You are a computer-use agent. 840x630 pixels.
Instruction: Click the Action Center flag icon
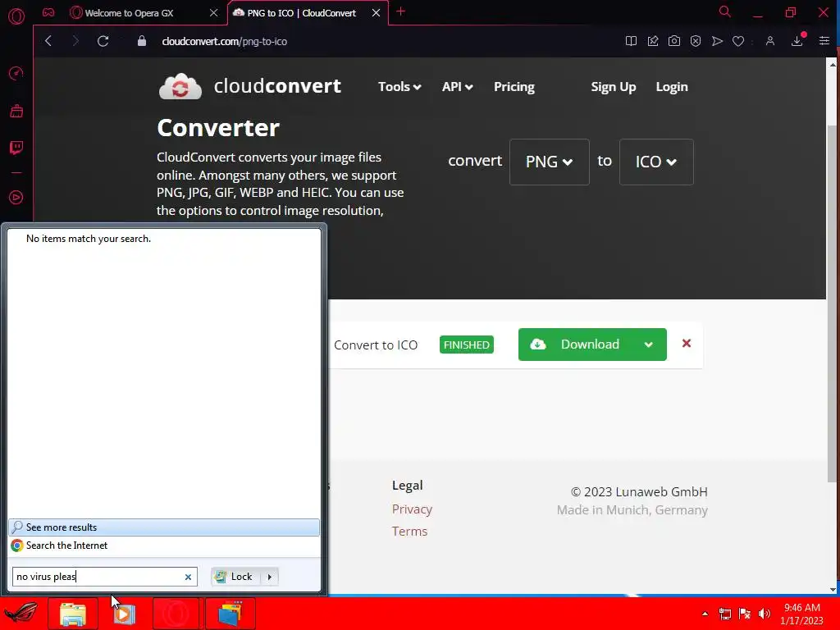[x=745, y=614]
